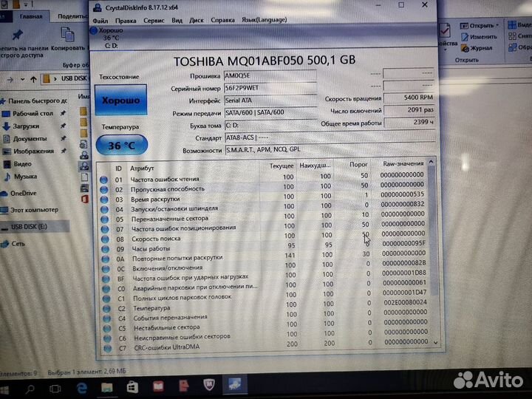
Task: Open the Справка menu
Action: click(222, 20)
